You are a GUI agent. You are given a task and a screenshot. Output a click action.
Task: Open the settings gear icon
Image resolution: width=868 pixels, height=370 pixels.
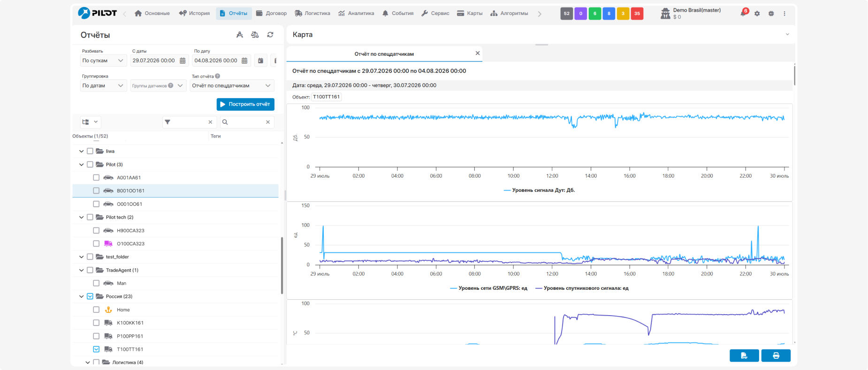click(x=757, y=14)
